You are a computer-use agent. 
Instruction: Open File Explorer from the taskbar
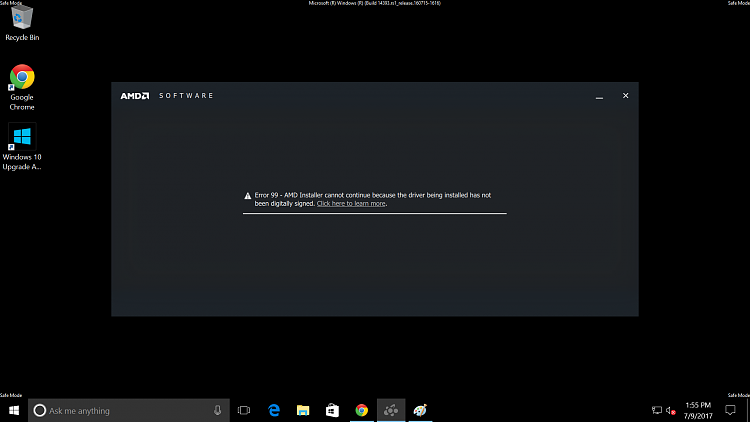[x=303, y=411]
